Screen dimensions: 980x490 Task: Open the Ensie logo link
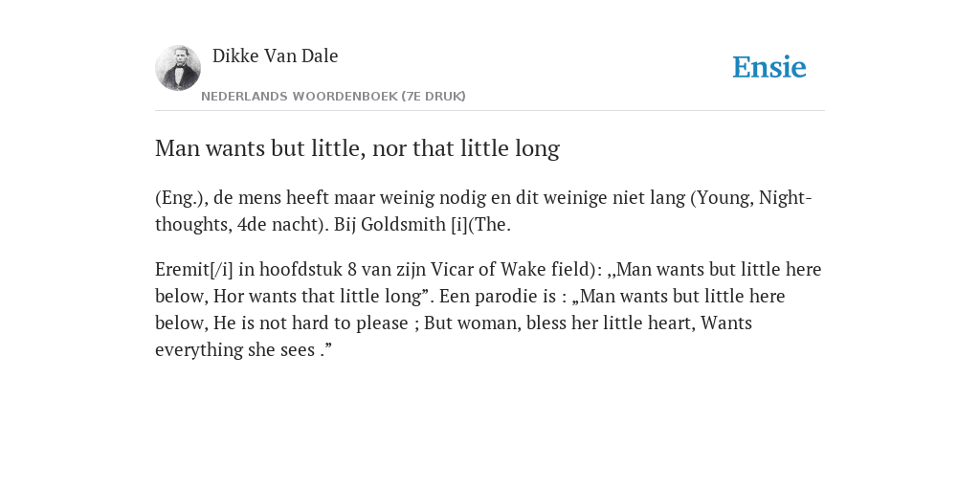(769, 67)
